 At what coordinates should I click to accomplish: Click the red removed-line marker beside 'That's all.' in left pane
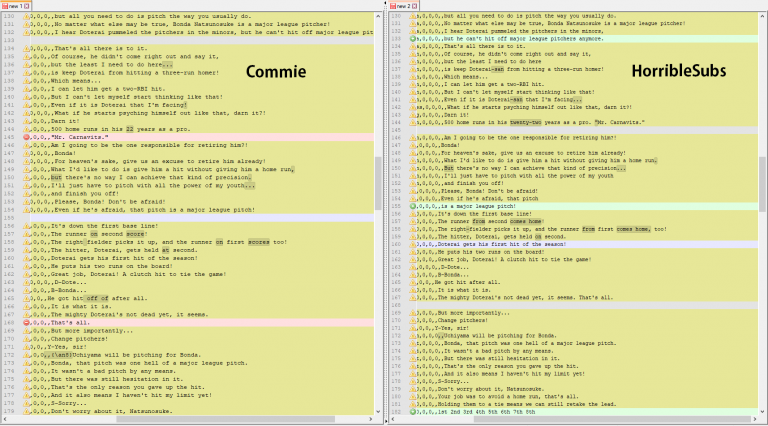coord(26,323)
